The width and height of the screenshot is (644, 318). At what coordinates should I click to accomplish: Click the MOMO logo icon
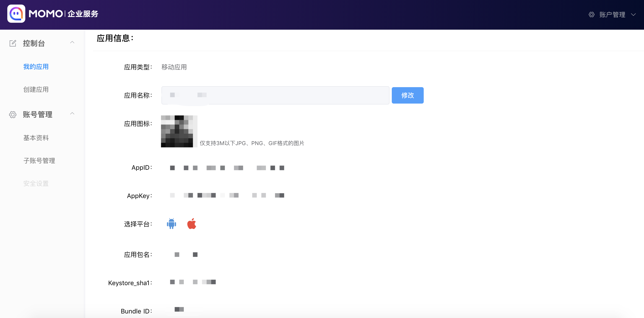tap(16, 14)
